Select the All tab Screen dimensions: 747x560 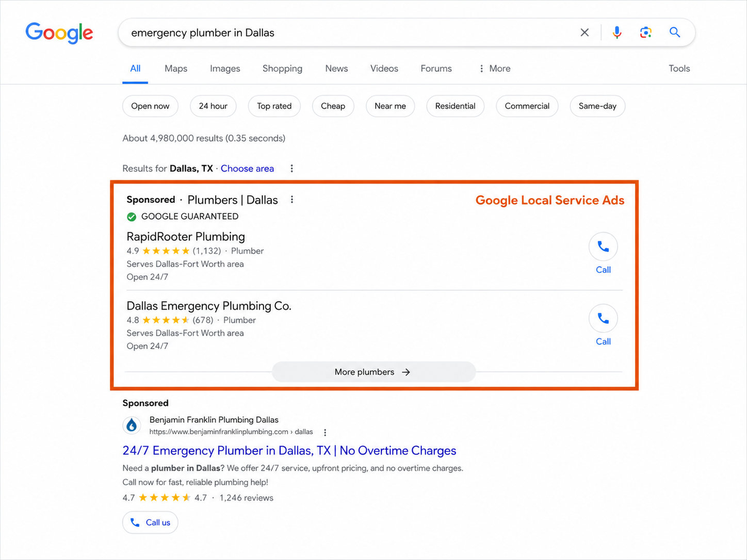[x=135, y=69]
